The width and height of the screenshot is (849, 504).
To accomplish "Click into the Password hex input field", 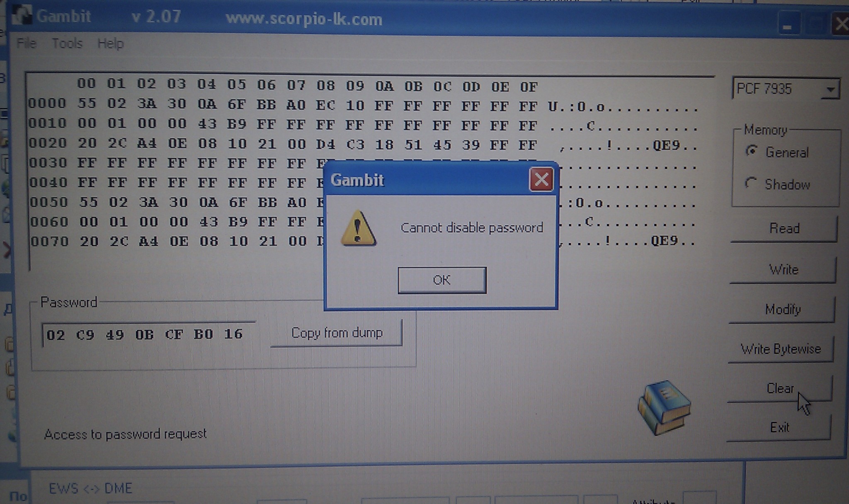I will pyautogui.click(x=148, y=334).
